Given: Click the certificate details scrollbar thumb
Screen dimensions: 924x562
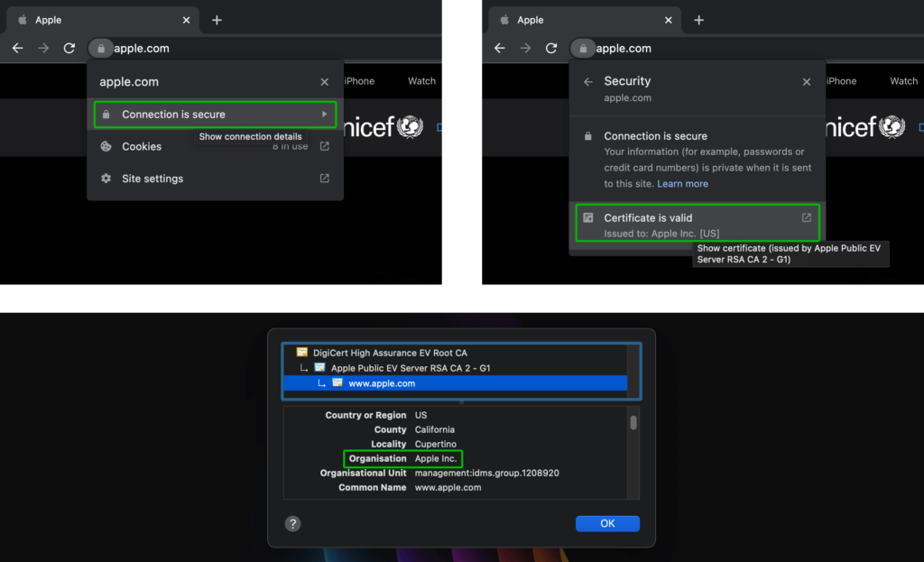Looking at the screenshot, I should point(633,422).
